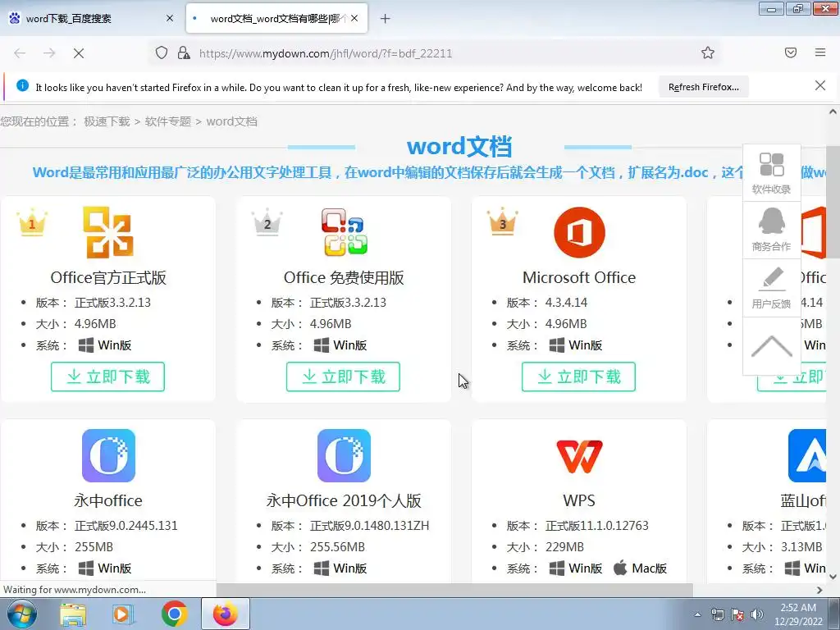The image size is (840, 630).
Task: Click the Office官方正式版 orange icon
Action: pos(108,232)
